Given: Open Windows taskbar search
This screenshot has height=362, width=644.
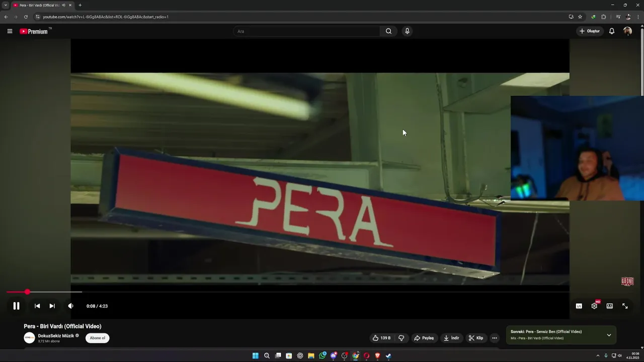Looking at the screenshot, I should 267,355.
